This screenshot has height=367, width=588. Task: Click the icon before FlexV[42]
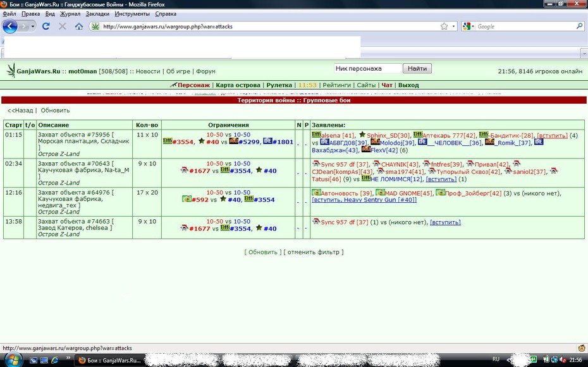[x=366, y=150]
